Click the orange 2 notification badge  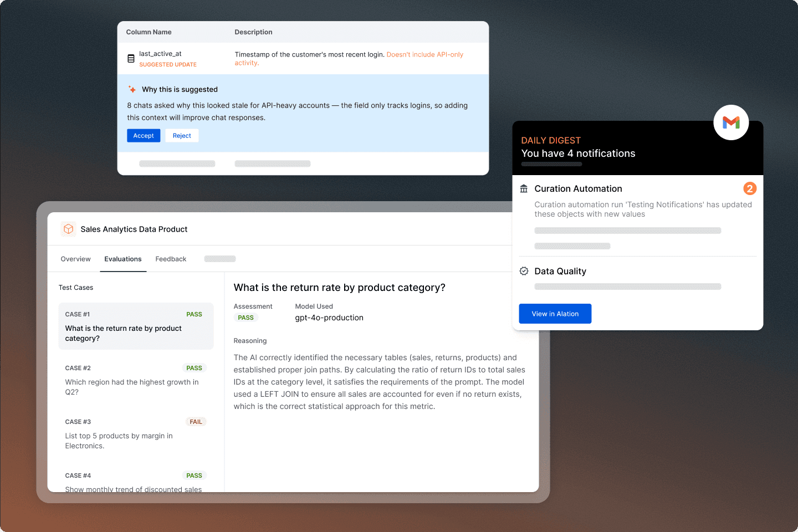point(750,188)
